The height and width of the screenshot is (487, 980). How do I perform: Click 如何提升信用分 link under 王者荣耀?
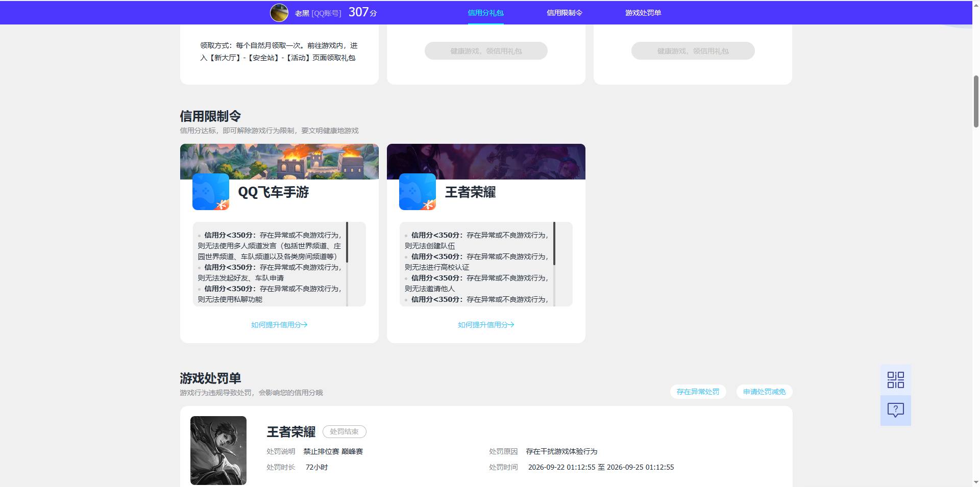tap(486, 325)
